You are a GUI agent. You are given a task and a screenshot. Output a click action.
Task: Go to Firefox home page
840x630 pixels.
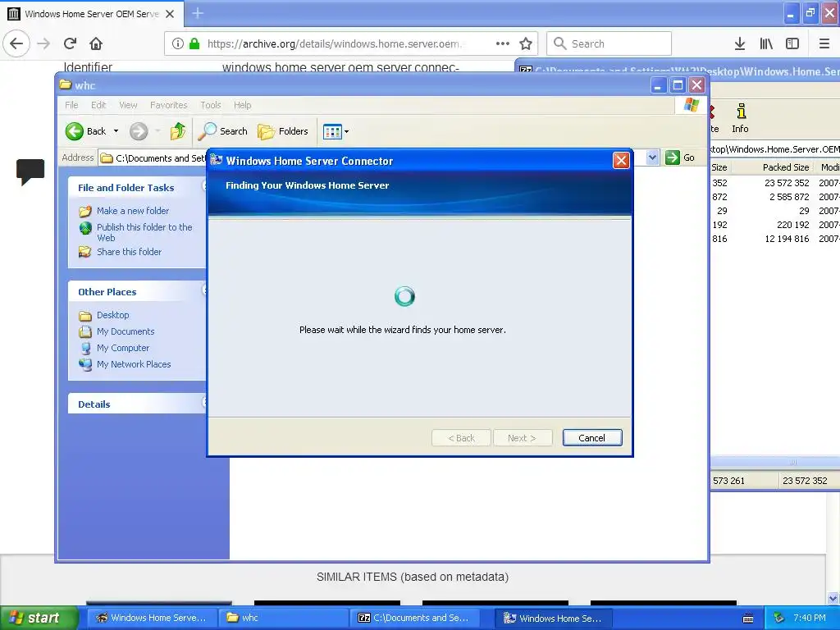point(96,44)
